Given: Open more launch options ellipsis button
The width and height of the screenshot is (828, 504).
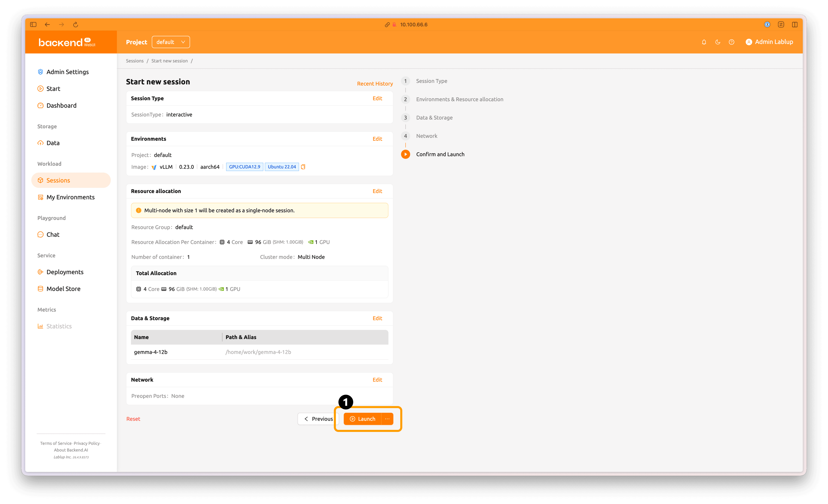Looking at the screenshot, I should point(387,419).
